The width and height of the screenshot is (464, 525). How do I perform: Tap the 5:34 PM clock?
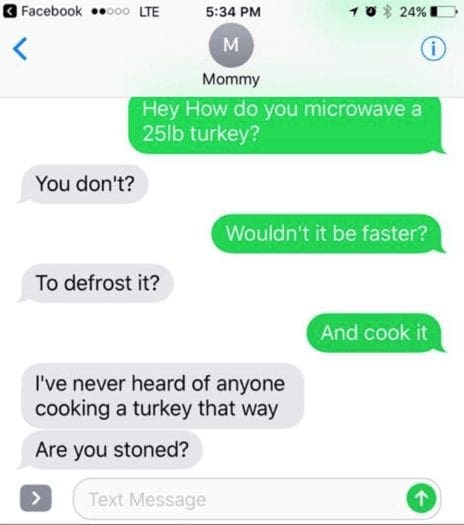click(233, 12)
